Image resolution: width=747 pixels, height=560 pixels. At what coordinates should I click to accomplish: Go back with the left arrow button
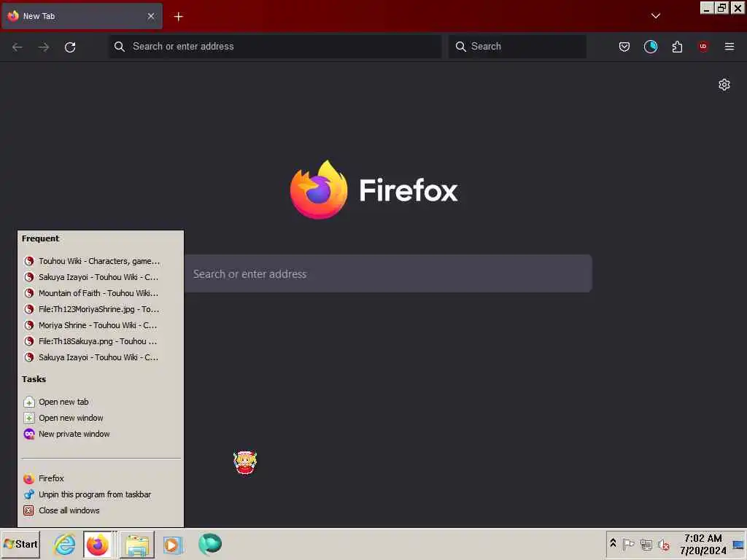pyautogui.click(x=18, y=47)
